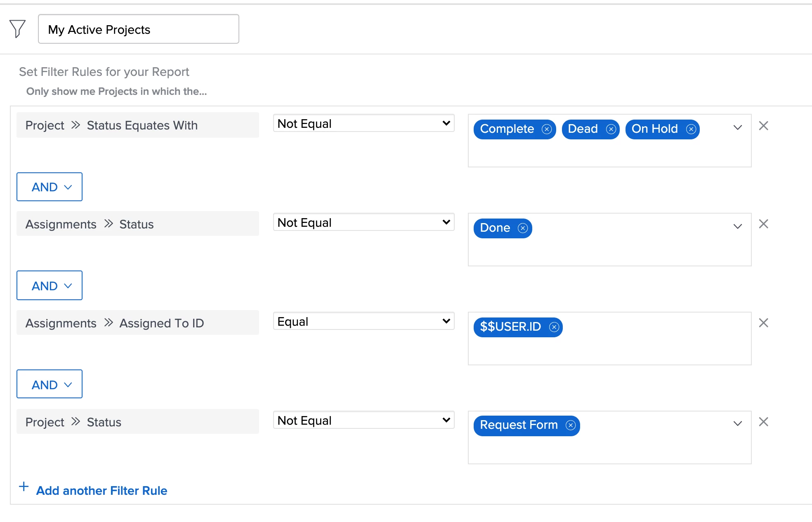The image size is (812, 522).
Task: Delete the Status Equates With rule
Action: pos(763,126)
